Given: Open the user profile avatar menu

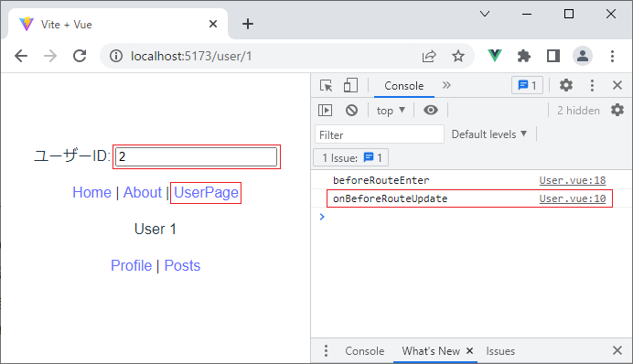Looking at the screenshot, I should pyautogui.click(x=583, y=56).
